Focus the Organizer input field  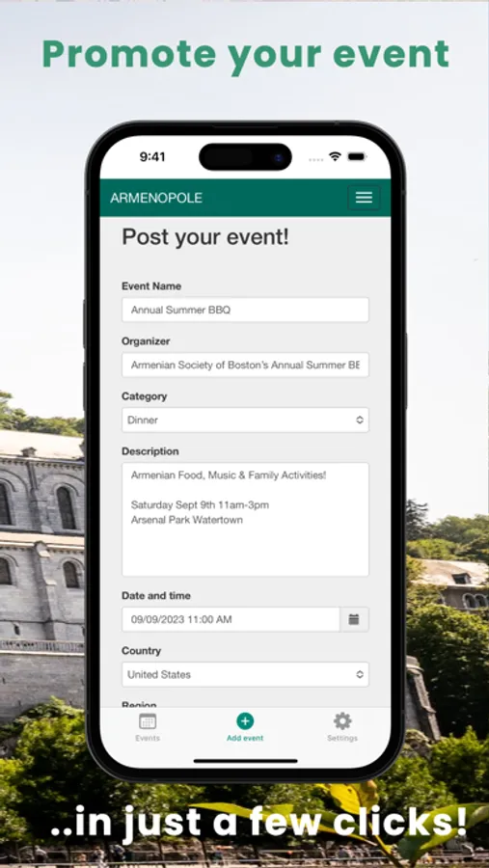tap(245, 365)
